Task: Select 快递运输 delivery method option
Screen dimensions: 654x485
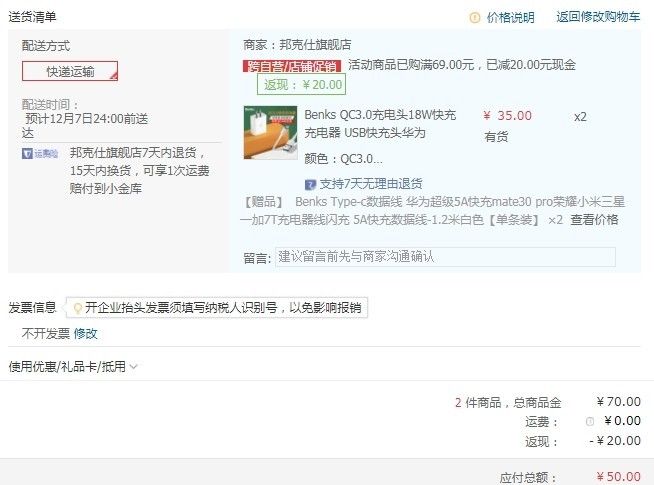Action: (70, 71)
